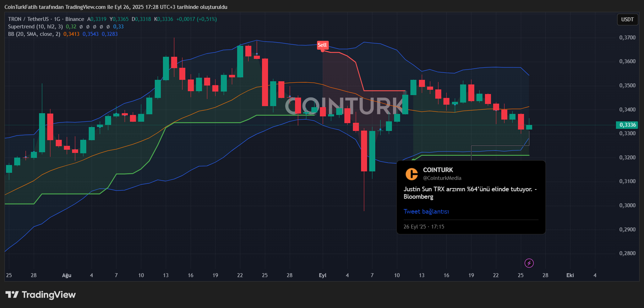Screen dimensions: 644x308
Task: Click the 1G interval in the legend
Action: (x=57, y=19)
